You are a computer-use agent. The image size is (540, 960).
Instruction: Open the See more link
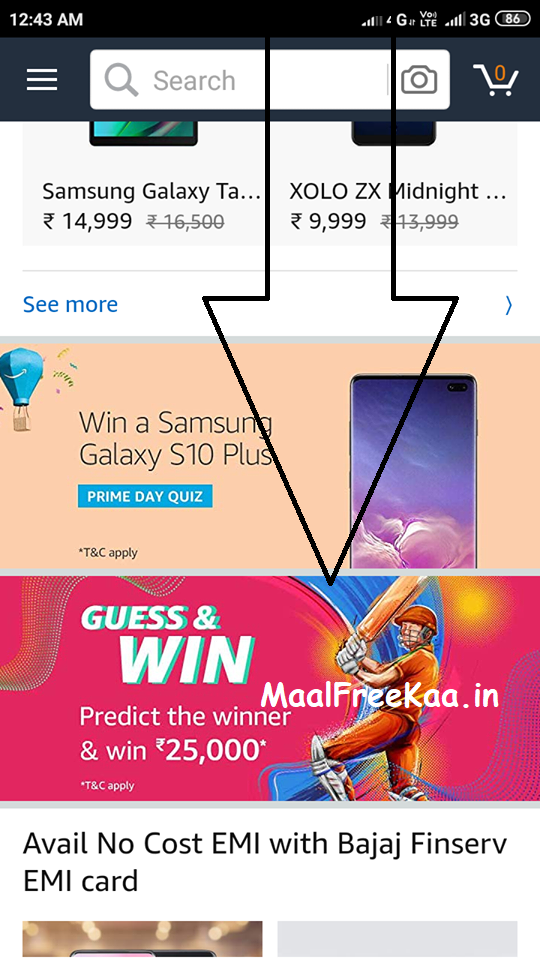pyautogui.click(x=70, y=304)
